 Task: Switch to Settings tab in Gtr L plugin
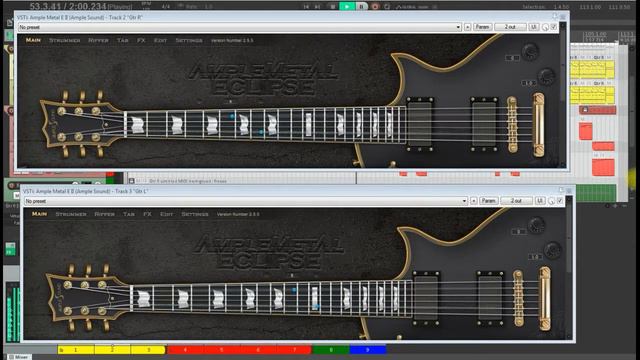click(195, 214)
